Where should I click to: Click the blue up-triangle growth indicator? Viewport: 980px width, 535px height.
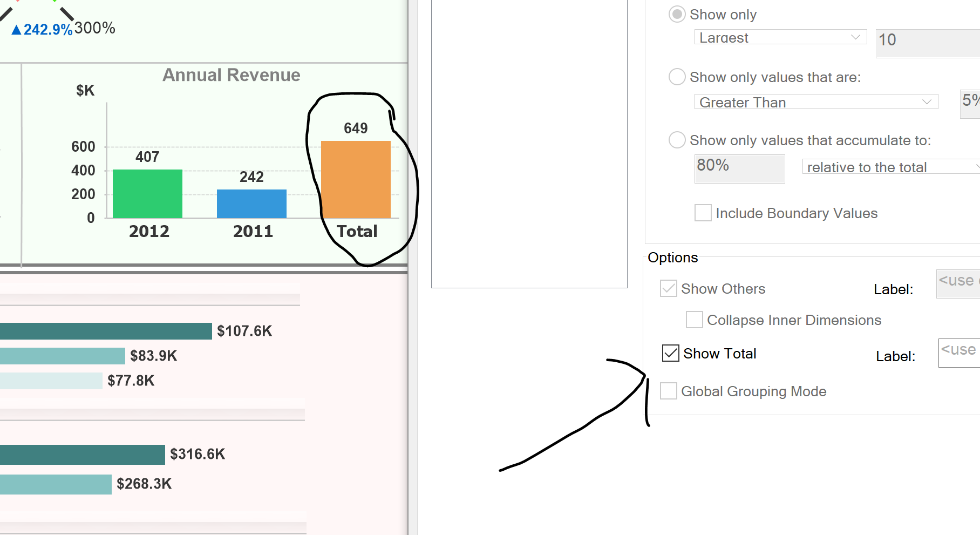[x=17, y=30]
